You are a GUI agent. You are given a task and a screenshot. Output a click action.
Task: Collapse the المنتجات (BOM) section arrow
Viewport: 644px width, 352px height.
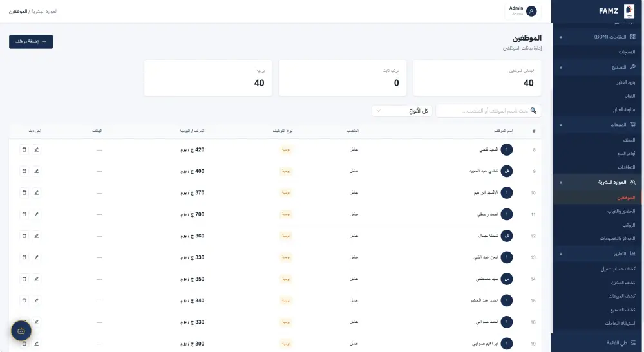pyautogui.click(x=561, y=37)
